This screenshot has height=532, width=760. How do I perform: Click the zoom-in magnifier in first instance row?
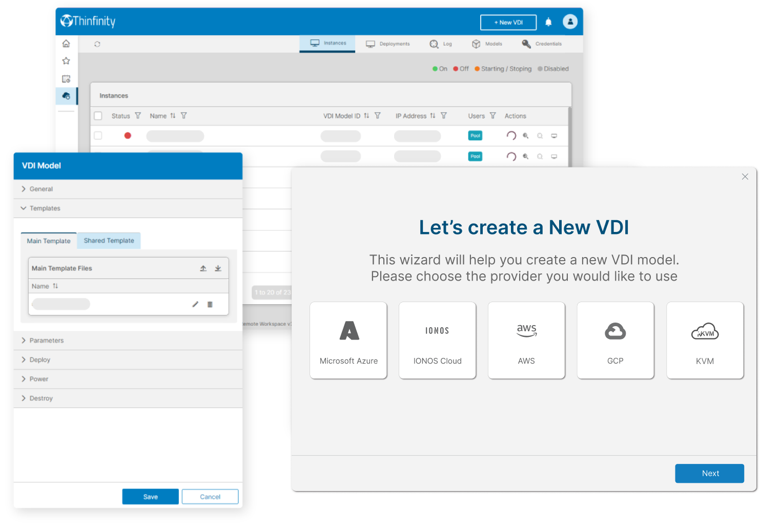point(525,136)
